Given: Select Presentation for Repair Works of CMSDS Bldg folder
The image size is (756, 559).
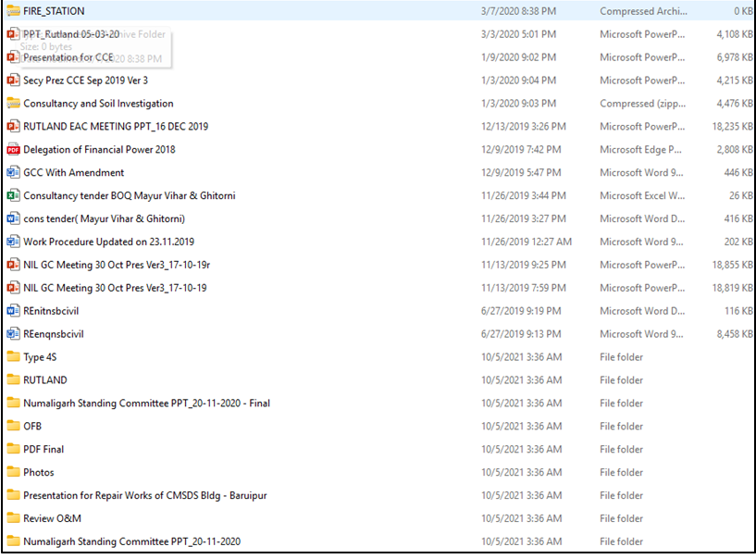Looking at the screenshot, I should [144, 496].
